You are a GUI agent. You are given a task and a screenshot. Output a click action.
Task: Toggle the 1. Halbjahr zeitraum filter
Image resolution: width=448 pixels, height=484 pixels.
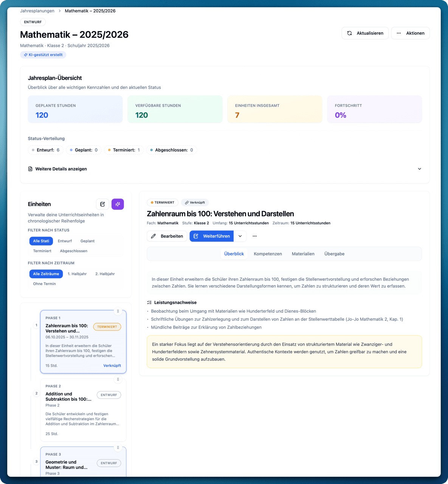pos(77,274)
